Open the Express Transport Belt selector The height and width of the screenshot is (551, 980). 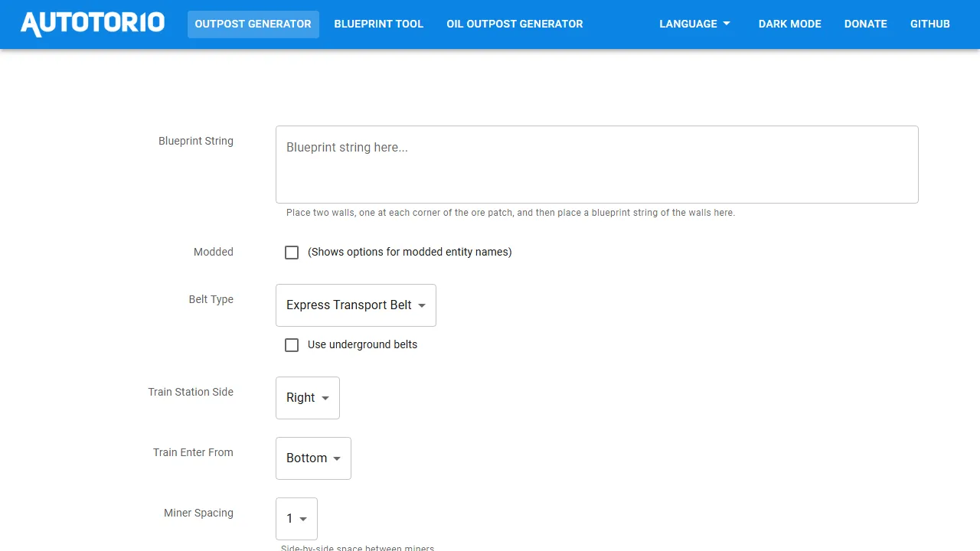tap(355, 305)
